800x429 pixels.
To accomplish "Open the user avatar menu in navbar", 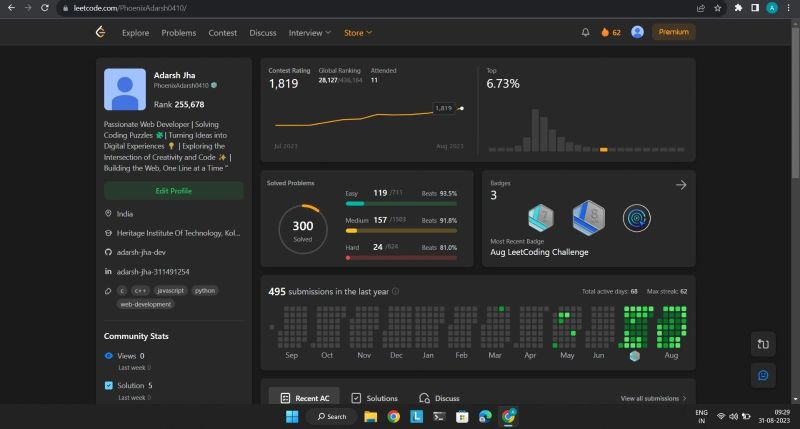I will [637, 32].
